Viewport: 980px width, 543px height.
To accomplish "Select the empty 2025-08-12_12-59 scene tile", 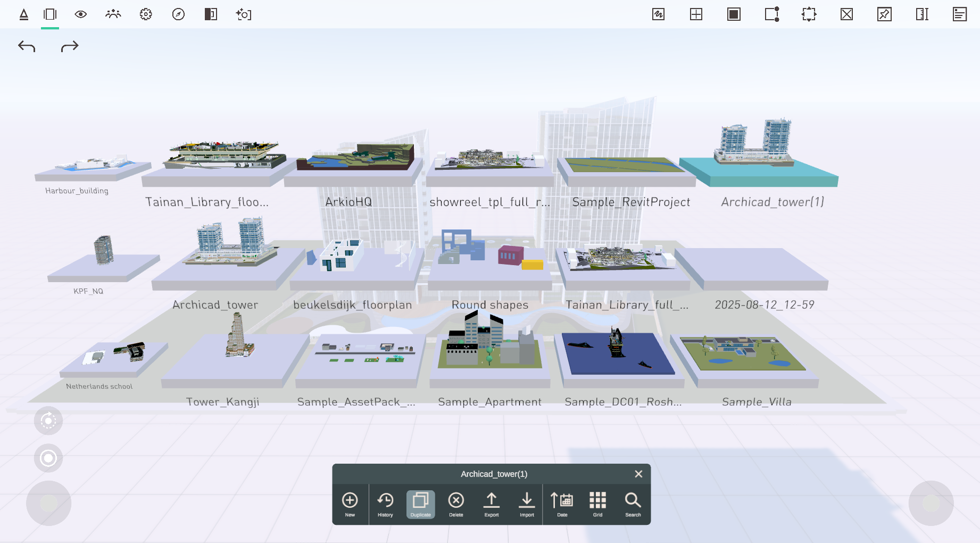I will pyautogui.click(x=753, y=269).
